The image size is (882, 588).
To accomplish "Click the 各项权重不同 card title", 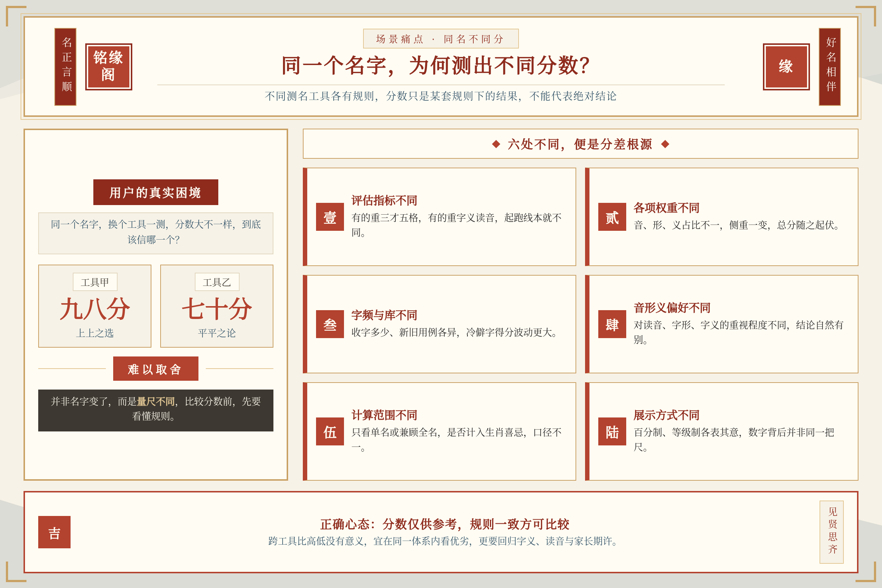I will click(666, 208).
